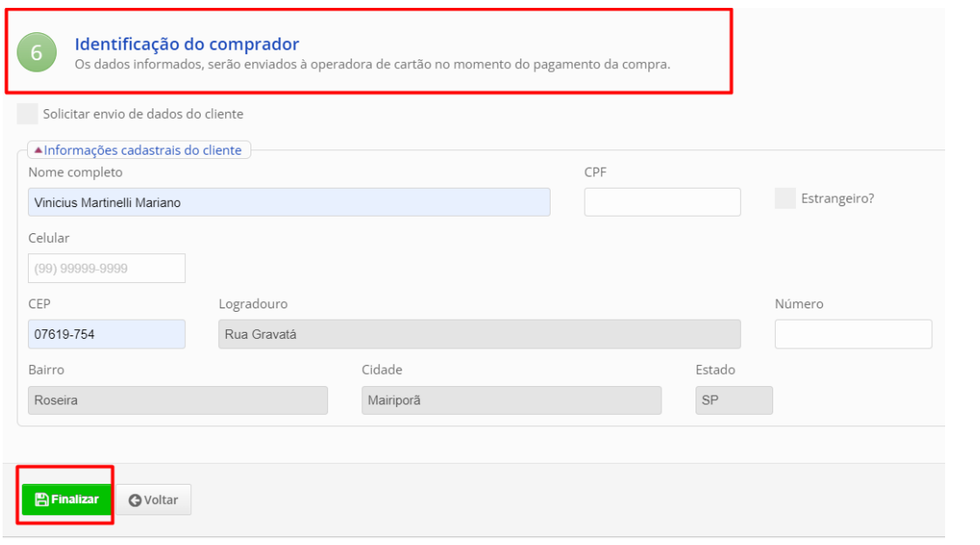980x545 pixels.
Task: Focus the empty CPF input field
Action: [x=662, y=203]
